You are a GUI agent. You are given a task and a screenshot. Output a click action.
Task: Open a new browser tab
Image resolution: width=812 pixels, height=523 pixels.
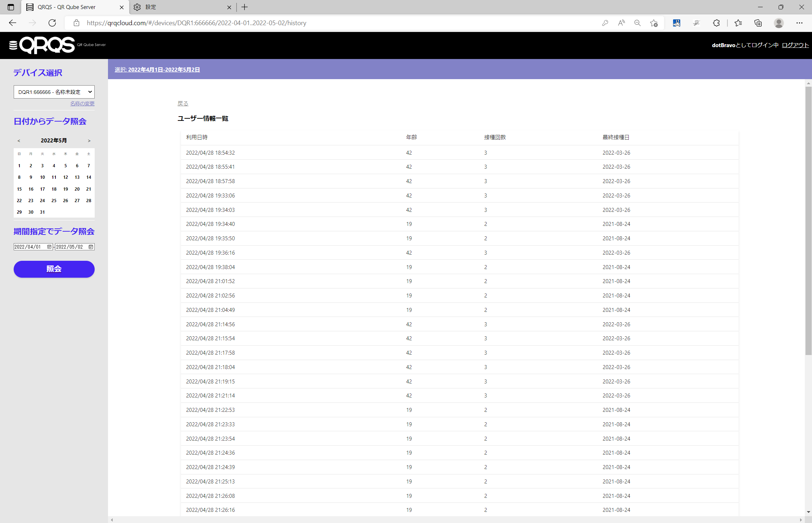[x=245, y=7]
